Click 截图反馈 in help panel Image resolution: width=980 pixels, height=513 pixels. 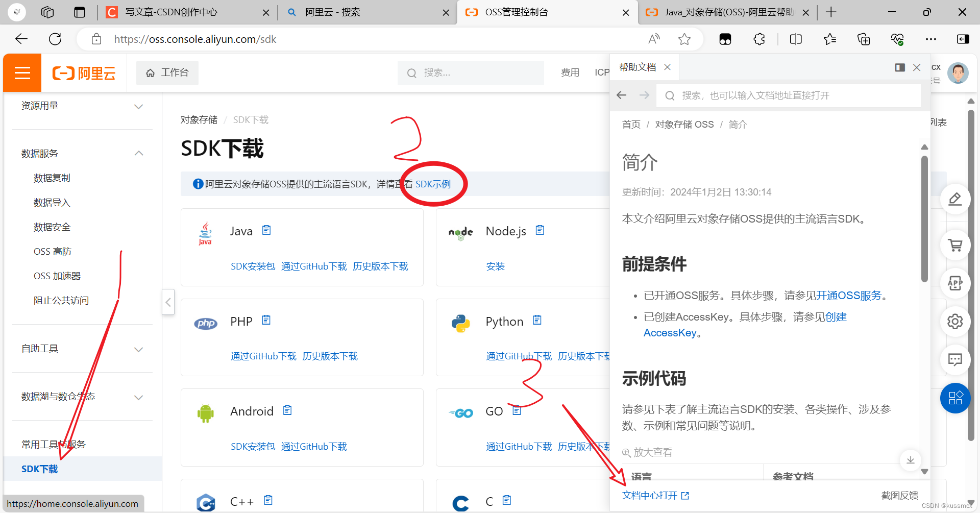click(x=900, y=496)
